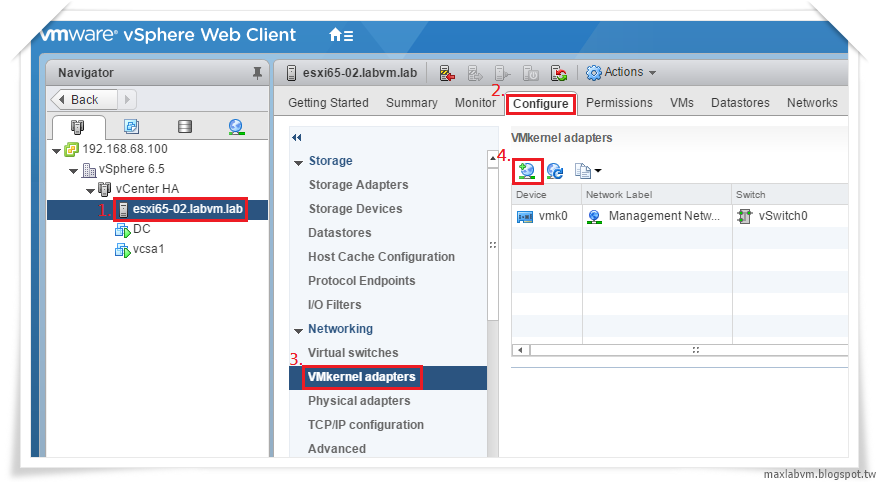The image size is (879, 482).
Task: Click the exit maintenance mode icon
Action: coord(502,73)
